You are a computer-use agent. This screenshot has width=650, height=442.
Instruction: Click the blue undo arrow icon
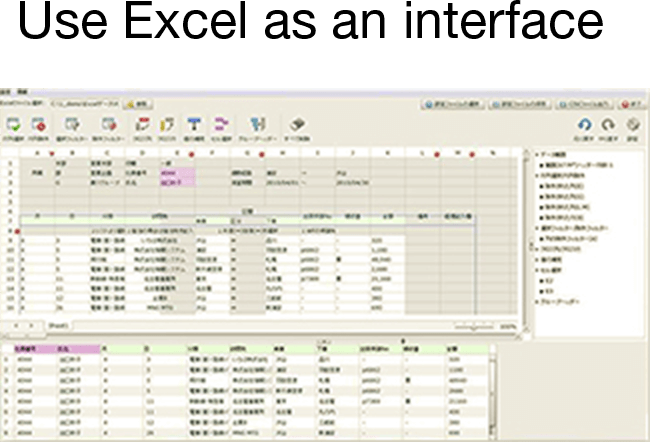[x=585, y=124]
